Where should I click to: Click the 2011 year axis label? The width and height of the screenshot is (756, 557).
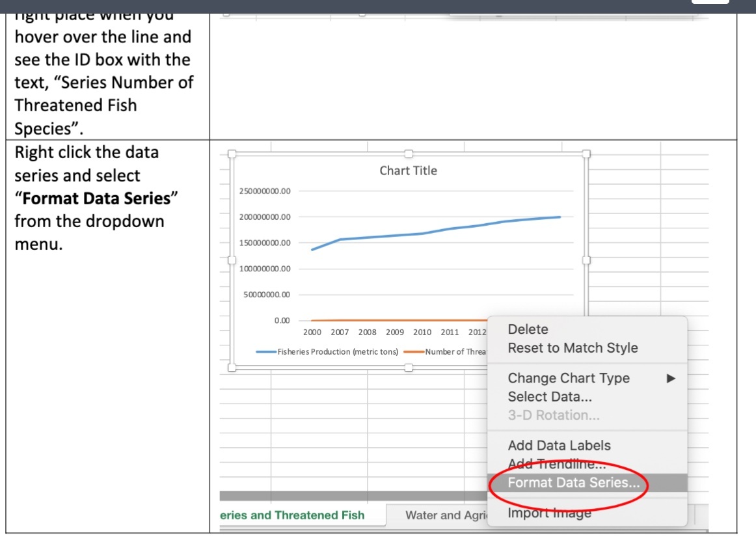(450, 333)
